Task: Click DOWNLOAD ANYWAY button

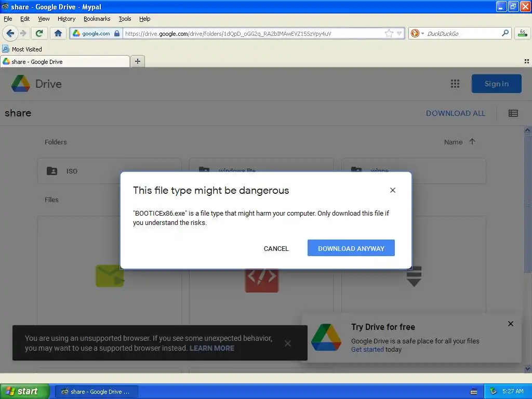Action: (351, 248)
